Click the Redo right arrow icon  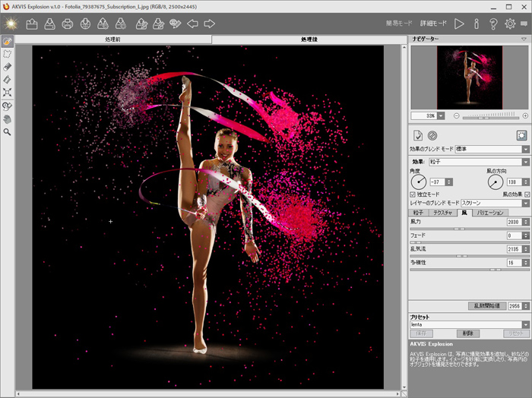pyautogui.click(x=208, y=24)
